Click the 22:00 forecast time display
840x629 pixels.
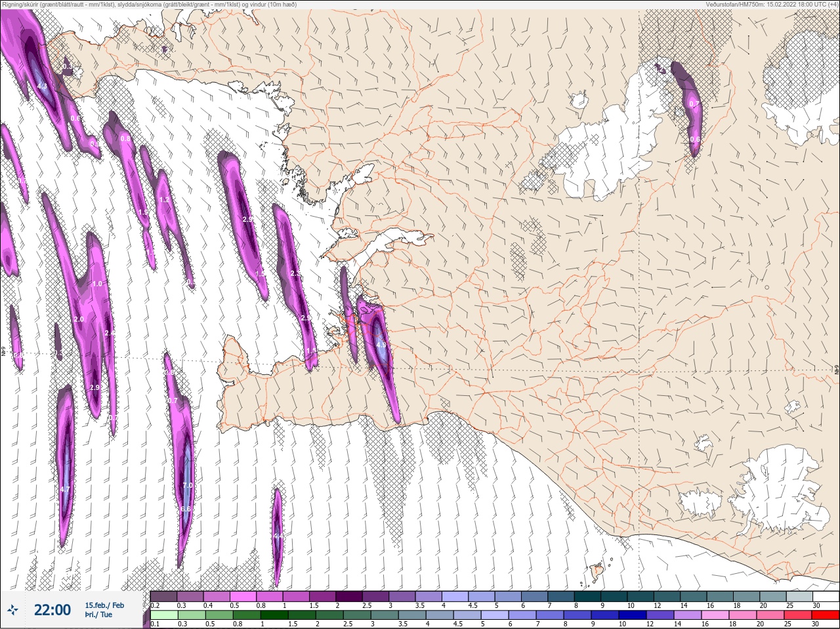pos(52,610)
